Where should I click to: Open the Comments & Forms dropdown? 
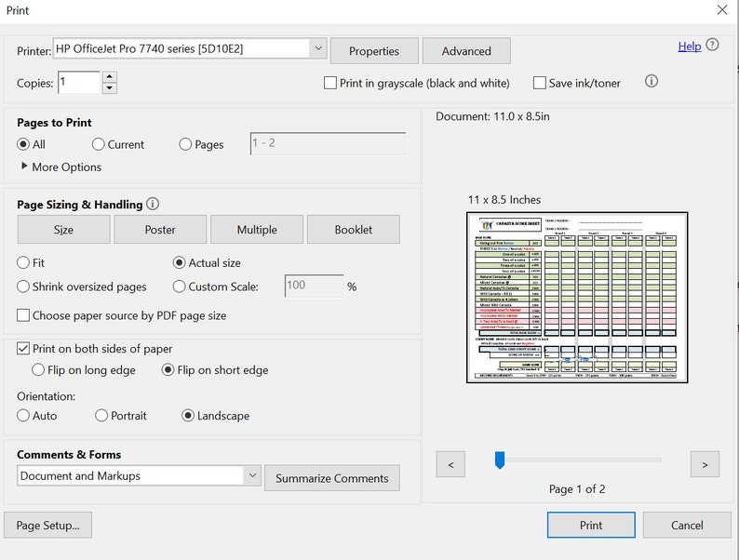252,475
